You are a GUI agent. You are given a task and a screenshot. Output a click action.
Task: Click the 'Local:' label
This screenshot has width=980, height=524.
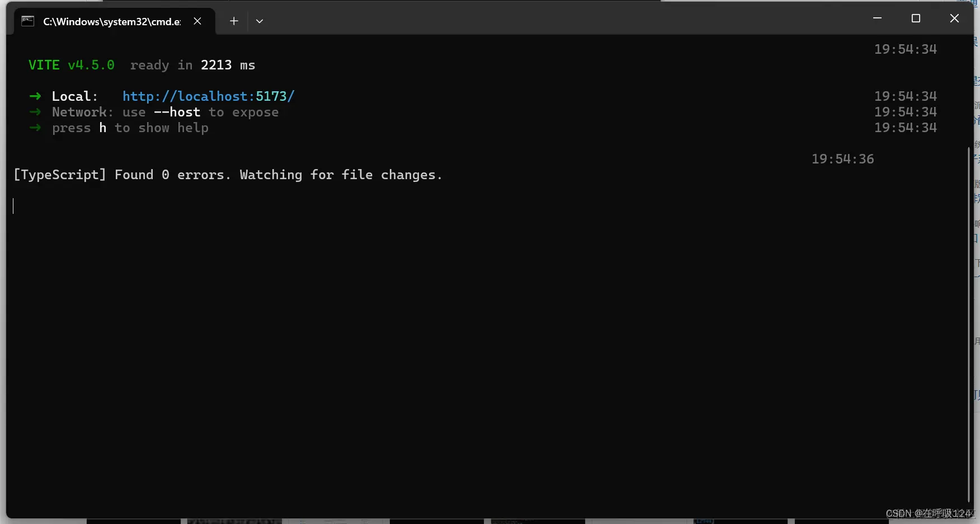coord(75,96)
